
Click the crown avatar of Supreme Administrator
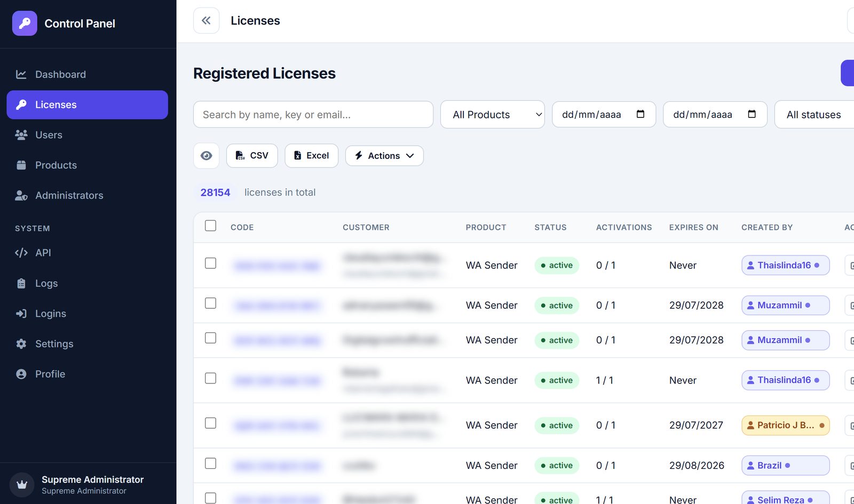coord(22,485)
